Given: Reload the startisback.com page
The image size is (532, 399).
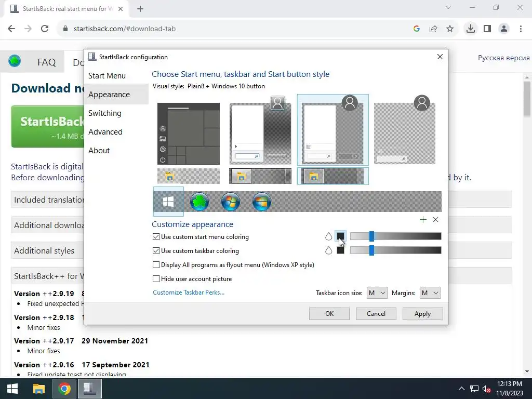Looking at the screenshot, I should [x=45, y=29].
